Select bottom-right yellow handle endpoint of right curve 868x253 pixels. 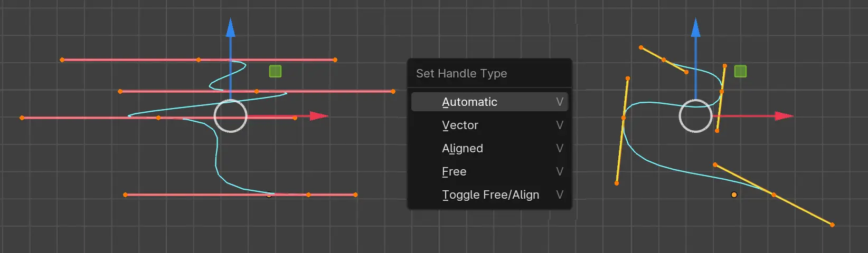click(x=832, y=225)
